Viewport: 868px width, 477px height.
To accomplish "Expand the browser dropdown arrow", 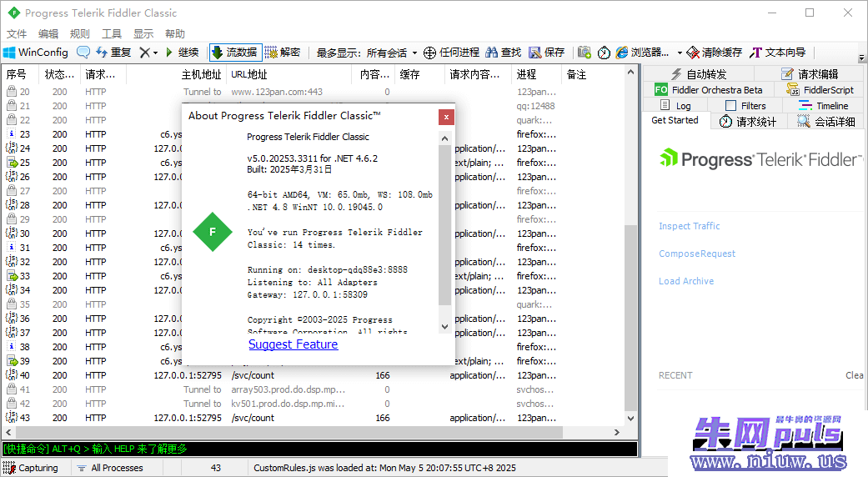I will [680, 53].
